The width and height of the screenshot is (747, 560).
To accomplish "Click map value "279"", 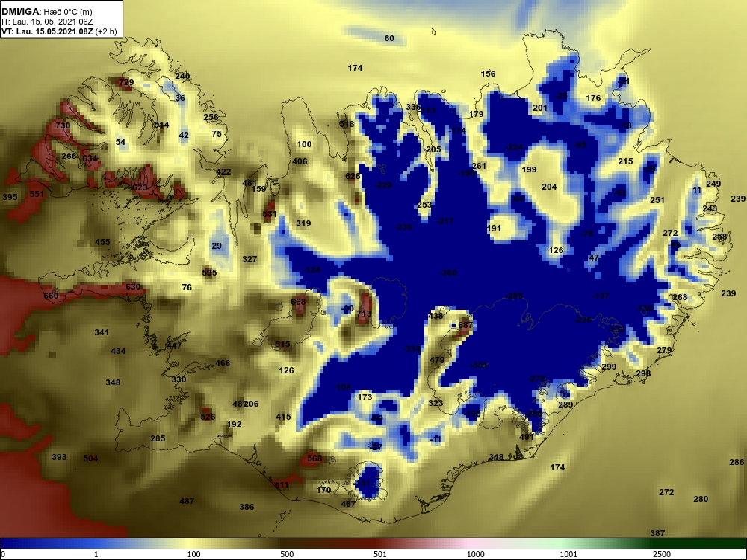I will 664,350.
